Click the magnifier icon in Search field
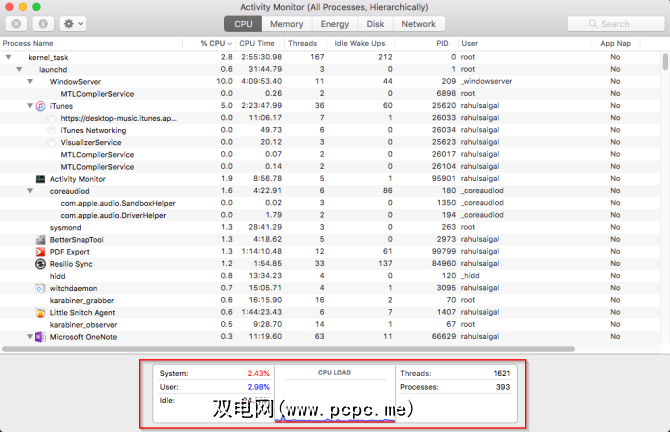This screenshot has height=432, width=670. pyautogui.click(x=593, y=24)
